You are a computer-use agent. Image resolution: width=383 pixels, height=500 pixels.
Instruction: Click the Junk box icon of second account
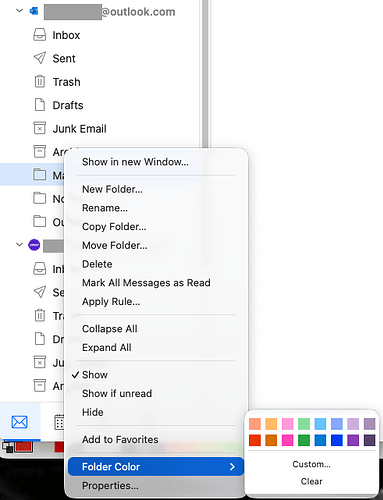point(40,362)
